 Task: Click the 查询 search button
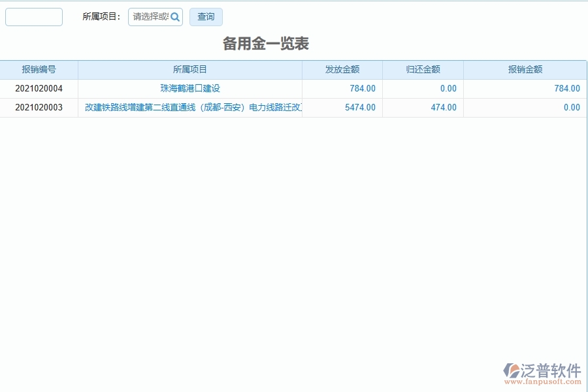[x=205, y=17]
